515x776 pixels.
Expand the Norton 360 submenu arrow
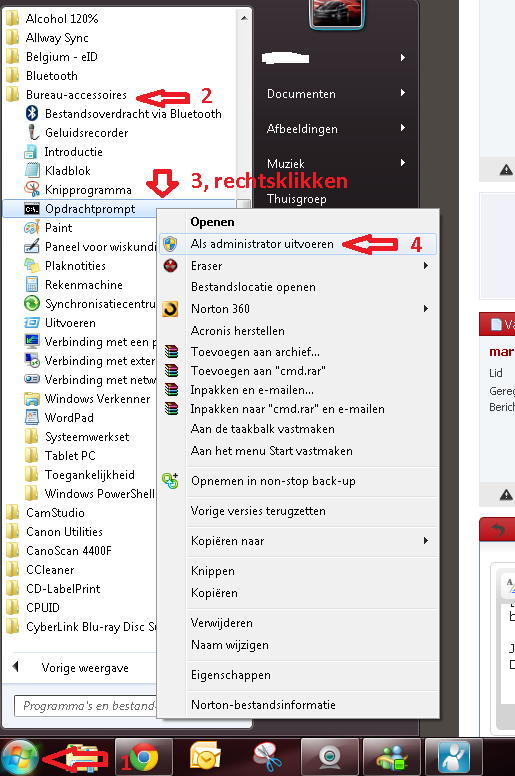(x=425, y=309)
